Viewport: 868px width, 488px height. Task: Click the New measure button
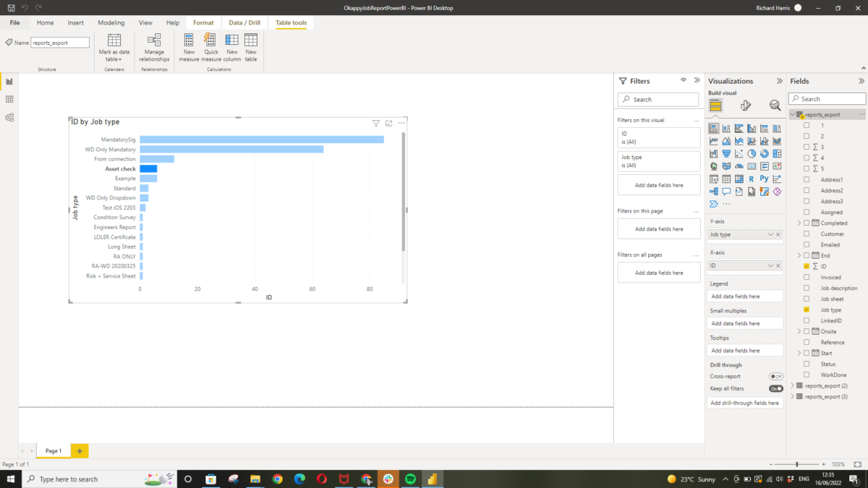coord(189,49)
